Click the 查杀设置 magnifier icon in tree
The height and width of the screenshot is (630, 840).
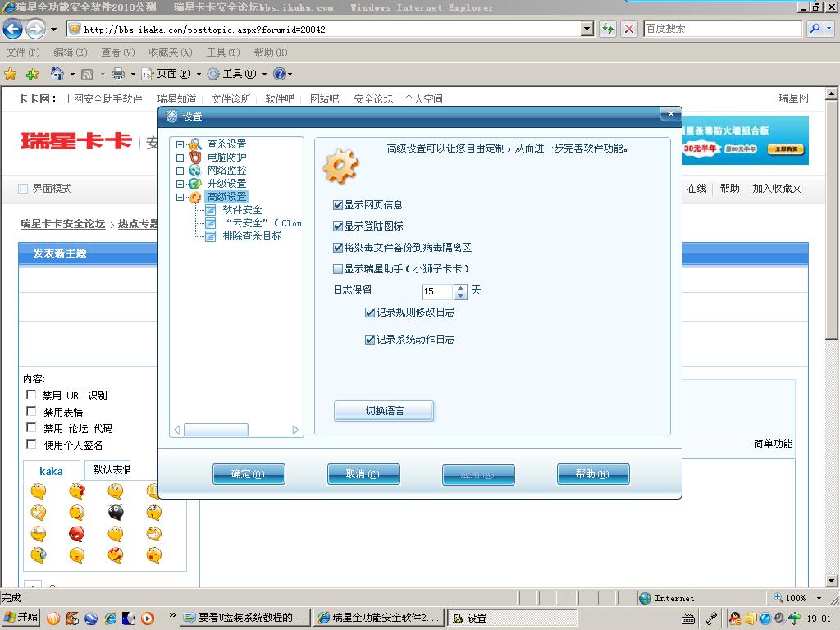pyautogui.click(x=195, y=144)
